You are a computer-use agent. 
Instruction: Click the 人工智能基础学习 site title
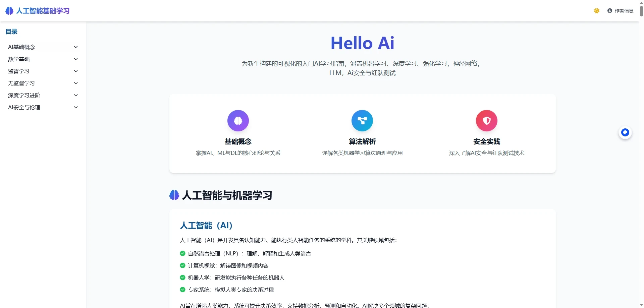pos(43,11)
